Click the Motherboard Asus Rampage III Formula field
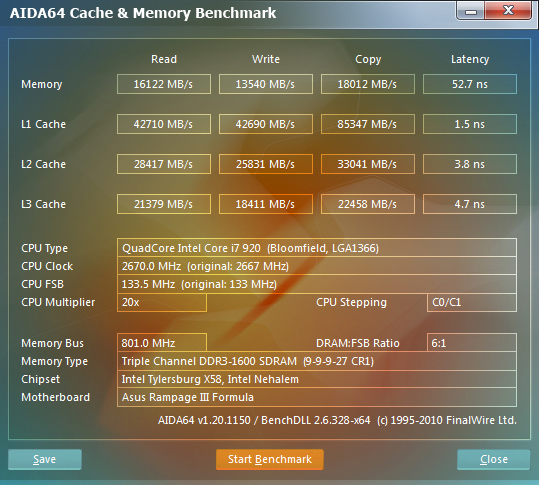This screenshot has width=539, height=485. (x=317, y=397)
